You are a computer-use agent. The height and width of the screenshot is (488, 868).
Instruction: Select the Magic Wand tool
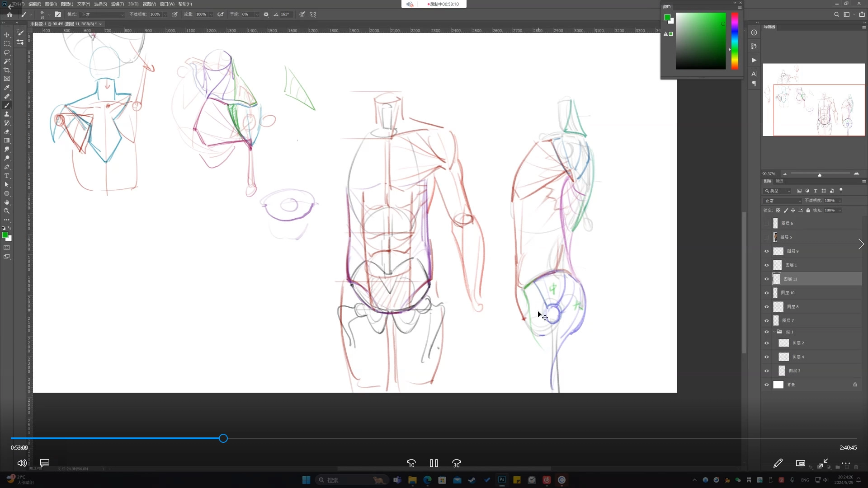[7, 61]
